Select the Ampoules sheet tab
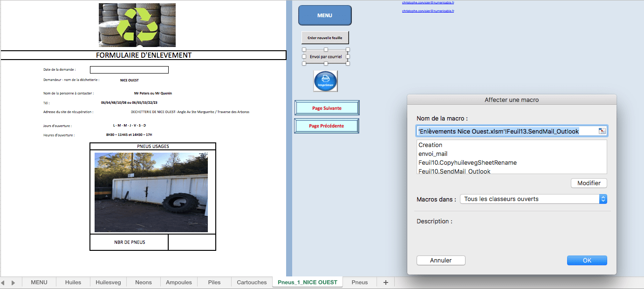This screenshot has height=289, width=644. (x=179, y=282)
